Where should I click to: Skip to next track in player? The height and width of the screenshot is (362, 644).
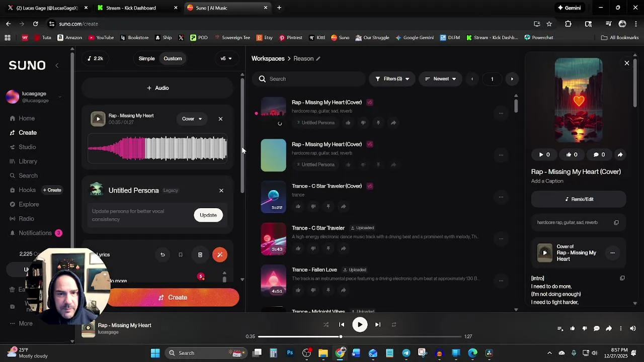[x=378, y=325]
